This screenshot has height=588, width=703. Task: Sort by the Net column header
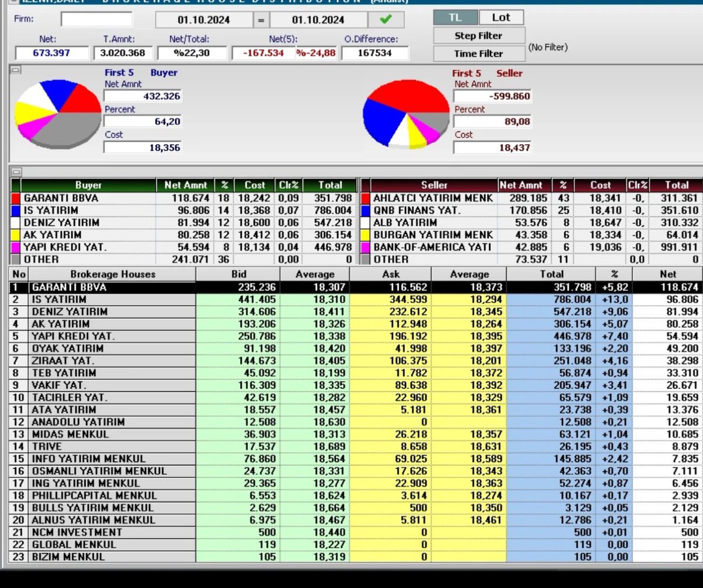coord(668,274)
